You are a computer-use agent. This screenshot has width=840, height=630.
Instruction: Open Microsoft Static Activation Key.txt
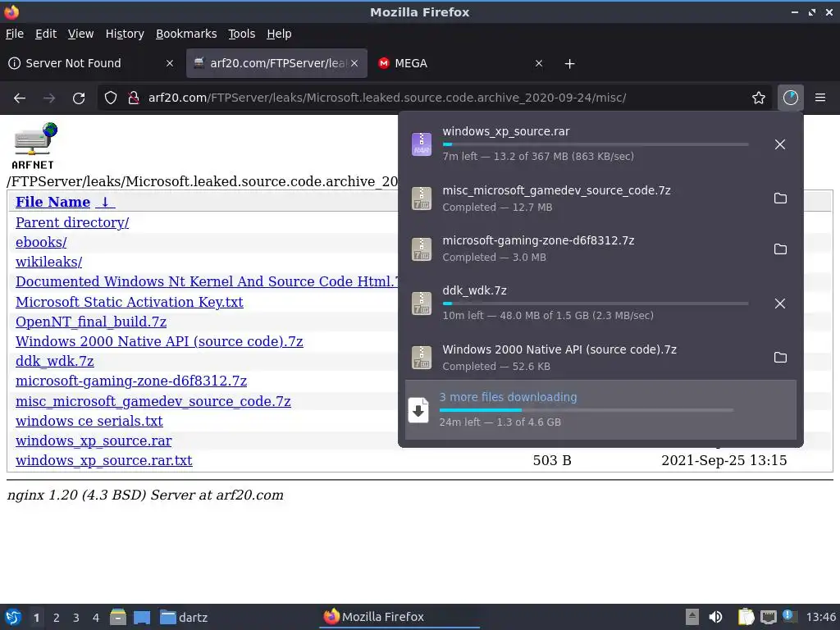point(129,302)
